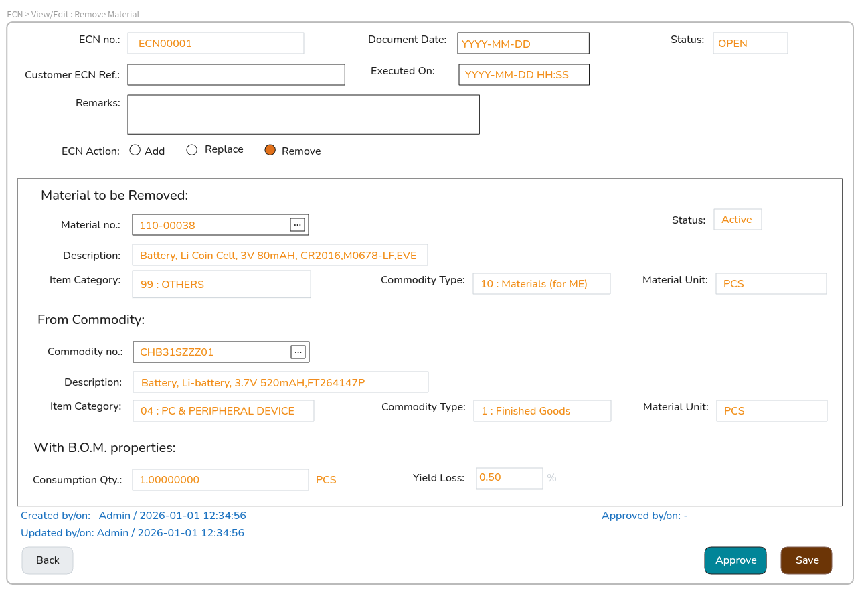Click the 1 : Finished Goods field
Viewport: 868px width, 600px height.
pos(542,410)
